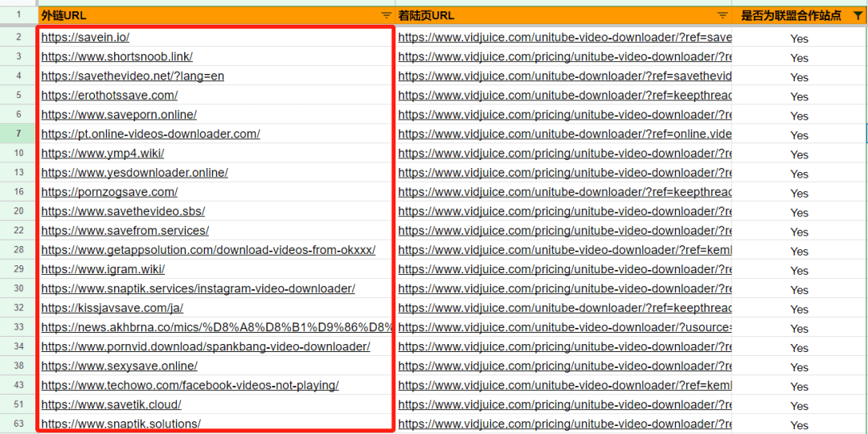Open the getappsolution.com download-videos-from-okxxx link
The width and height of the screenshot is (868, 434).
(208, 250)
